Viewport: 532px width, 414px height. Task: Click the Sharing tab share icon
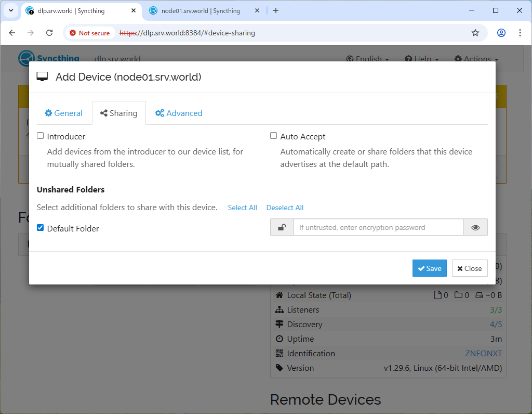(x=104, y=113)
